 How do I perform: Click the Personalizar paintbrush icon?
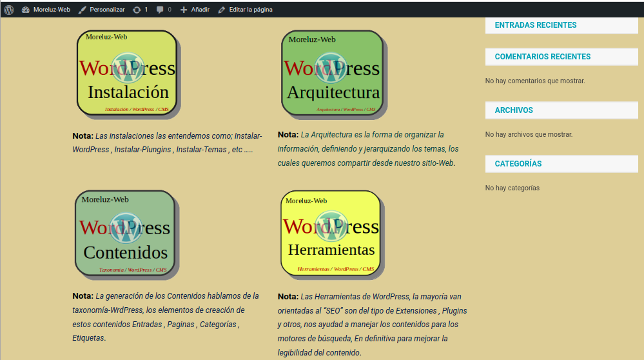[x=82, y=10]
